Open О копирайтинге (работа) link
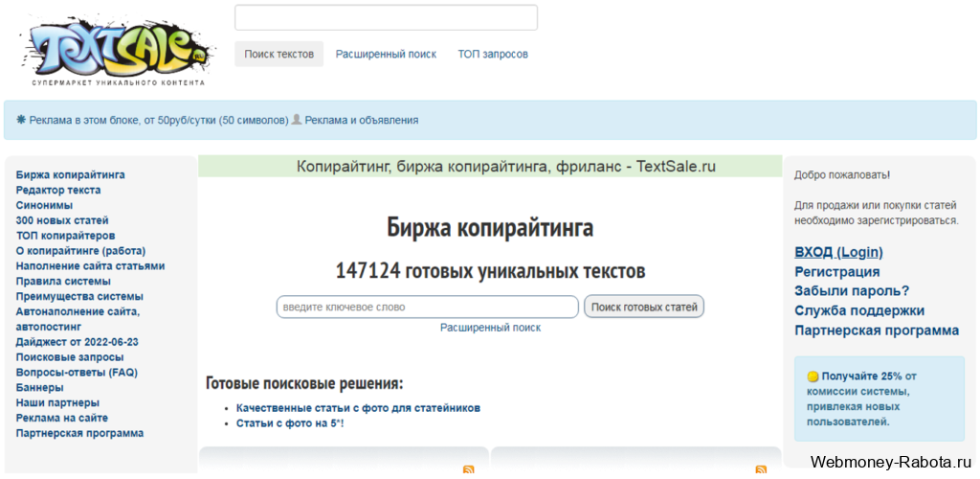This screenshot has width=980, height=479. tap(81, 251)
